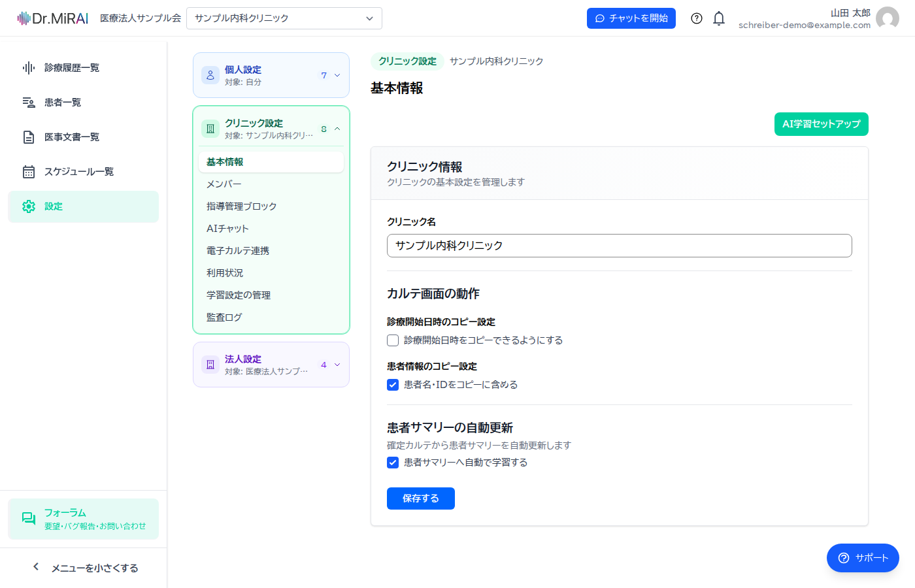Click 保存する button
Image resolution: width=915 pixels, height=588 pixels.
tap(421, 498)
